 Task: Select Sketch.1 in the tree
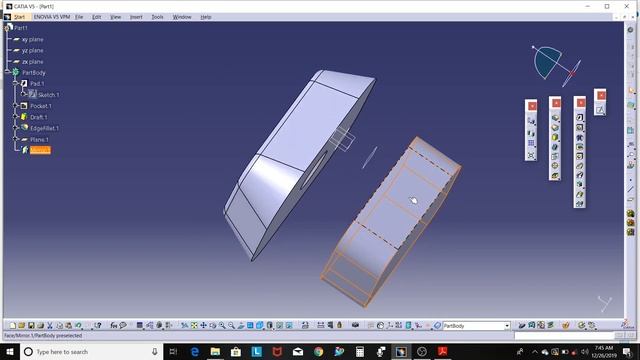(x=48, y=95)
